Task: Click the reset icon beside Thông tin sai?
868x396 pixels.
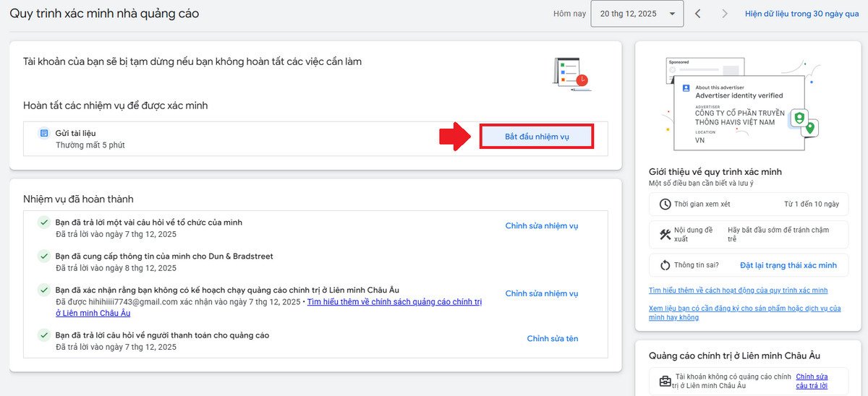Action: [x=665, y=265]
